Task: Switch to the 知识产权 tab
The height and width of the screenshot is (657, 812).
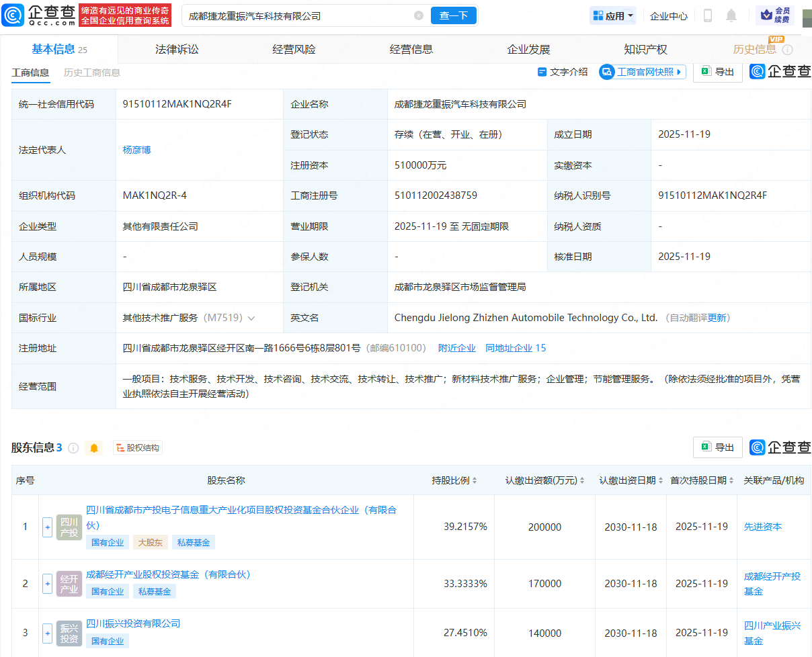Action: click(x=645, y=49)
